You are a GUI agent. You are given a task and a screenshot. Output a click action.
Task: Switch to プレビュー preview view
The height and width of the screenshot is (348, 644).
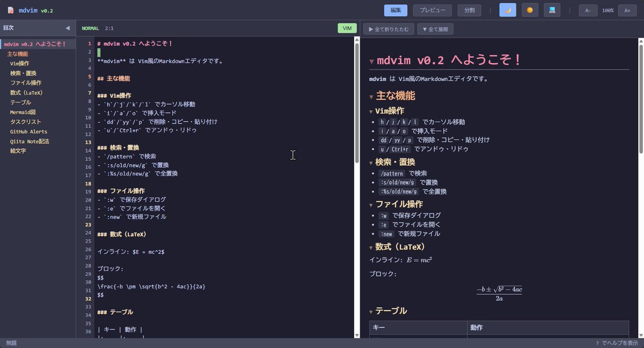(x=433, y=10)
